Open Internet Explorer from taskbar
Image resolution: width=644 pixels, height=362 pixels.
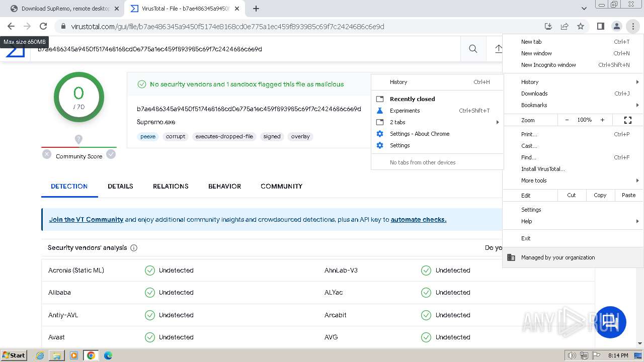40,355
